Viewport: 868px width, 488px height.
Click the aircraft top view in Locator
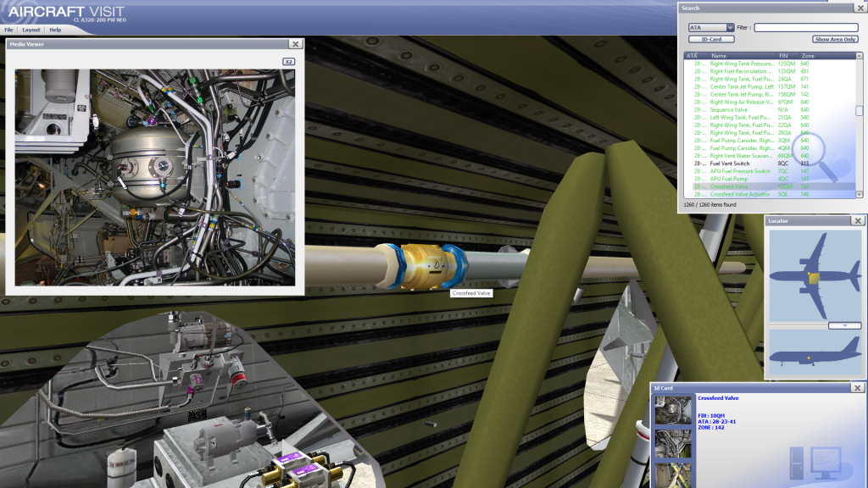(x=815, y=275)
